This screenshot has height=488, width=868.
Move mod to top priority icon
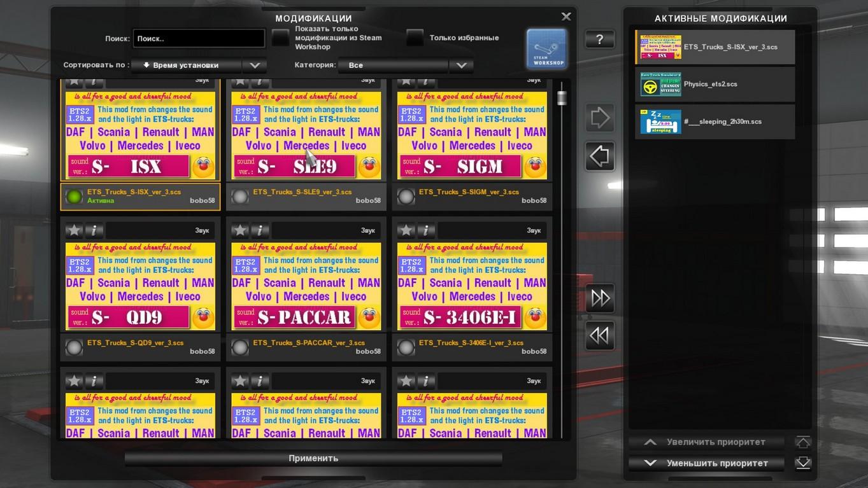point(803,442)
